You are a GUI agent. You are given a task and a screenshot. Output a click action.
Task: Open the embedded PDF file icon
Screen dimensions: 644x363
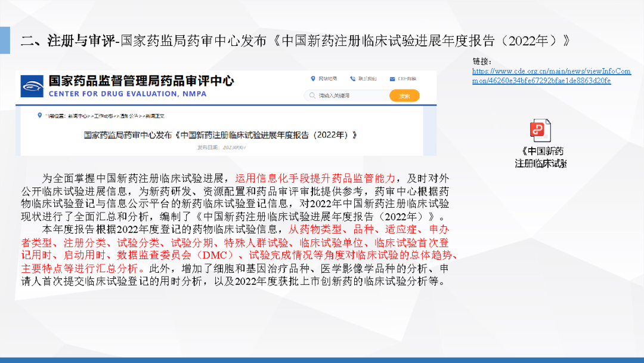click(540, 130)
